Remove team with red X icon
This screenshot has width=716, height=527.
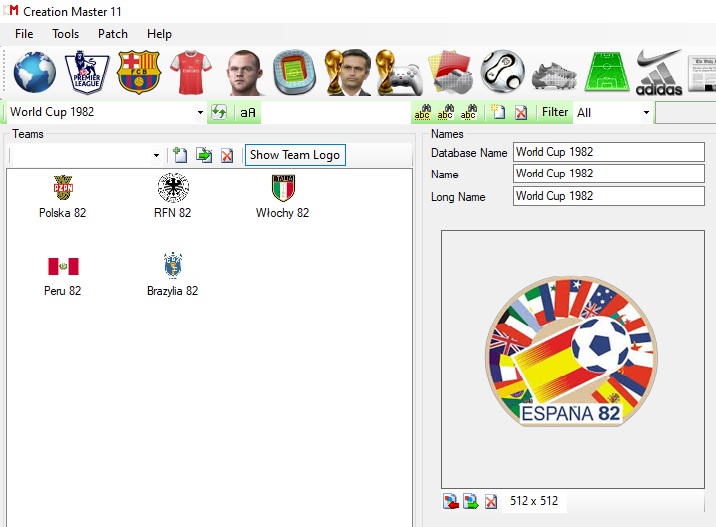[x=227, y=155]
